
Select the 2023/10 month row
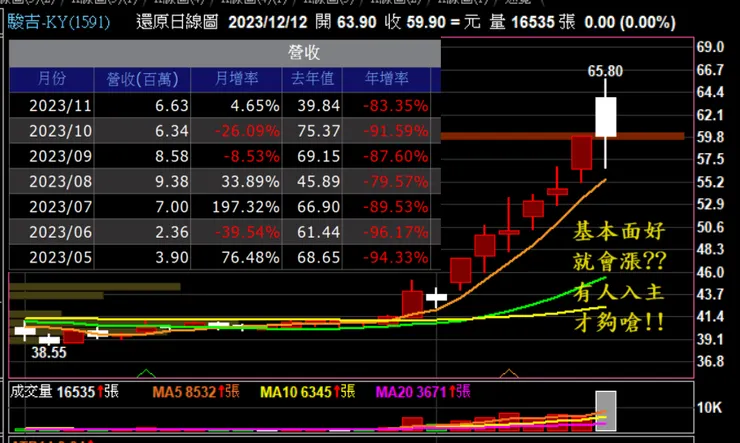(225, 131)
